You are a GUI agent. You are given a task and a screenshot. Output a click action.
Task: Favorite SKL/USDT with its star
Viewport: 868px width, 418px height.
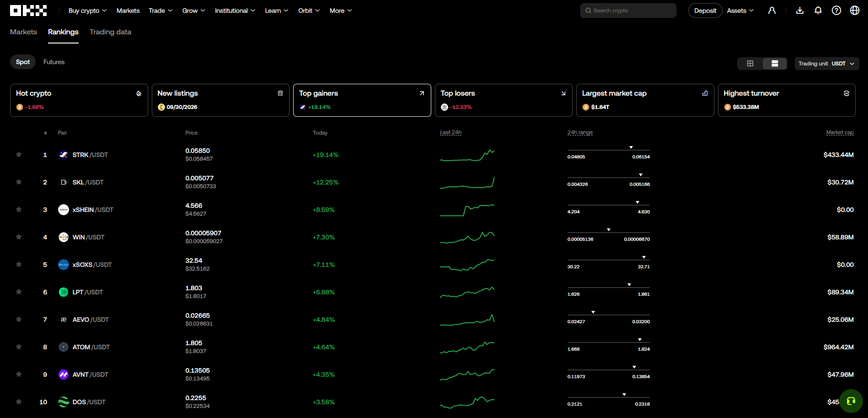(19, 182)
